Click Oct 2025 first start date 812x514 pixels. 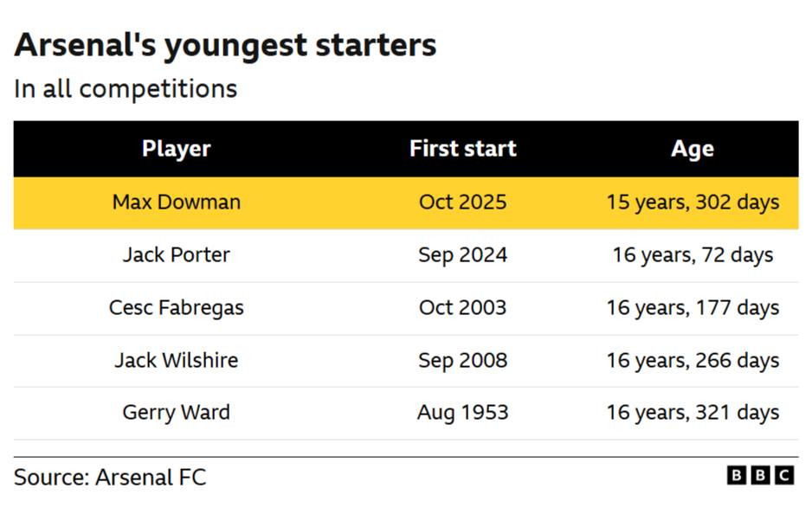(462, 202)
